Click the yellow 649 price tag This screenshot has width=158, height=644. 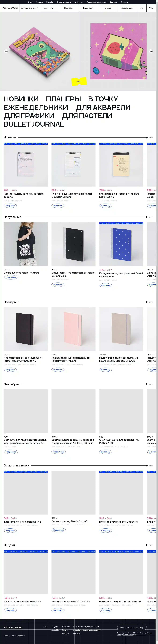79,82
